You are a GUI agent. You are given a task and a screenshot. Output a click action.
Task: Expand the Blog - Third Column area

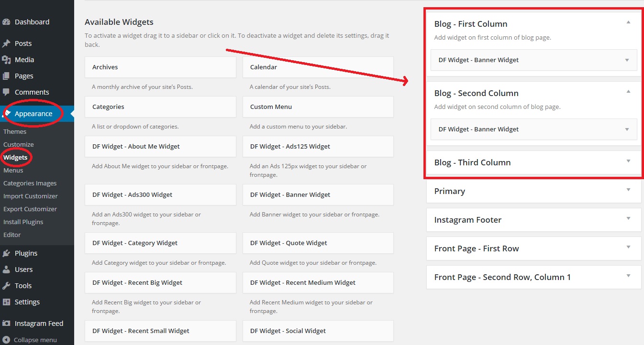[628, 161]
